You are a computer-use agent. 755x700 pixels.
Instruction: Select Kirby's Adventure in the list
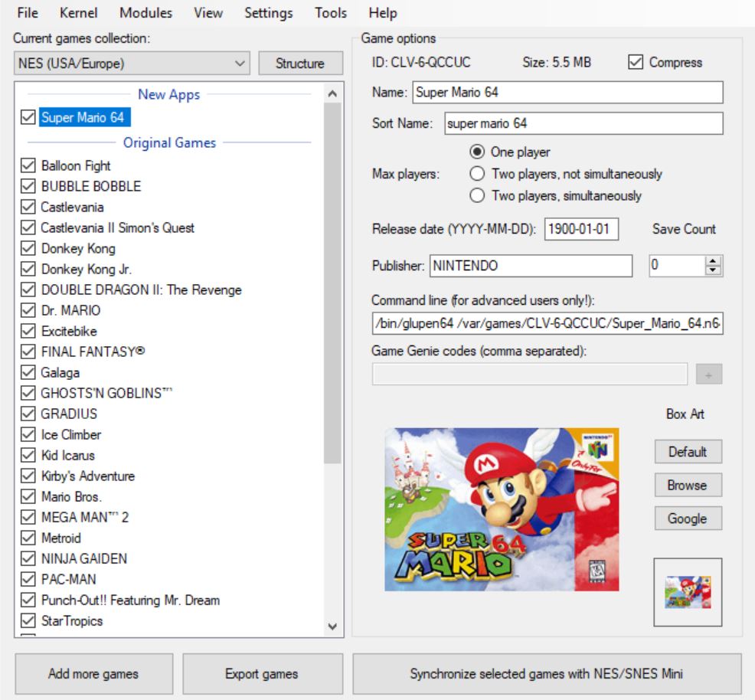pyautogui.click(x=87, y=476)
